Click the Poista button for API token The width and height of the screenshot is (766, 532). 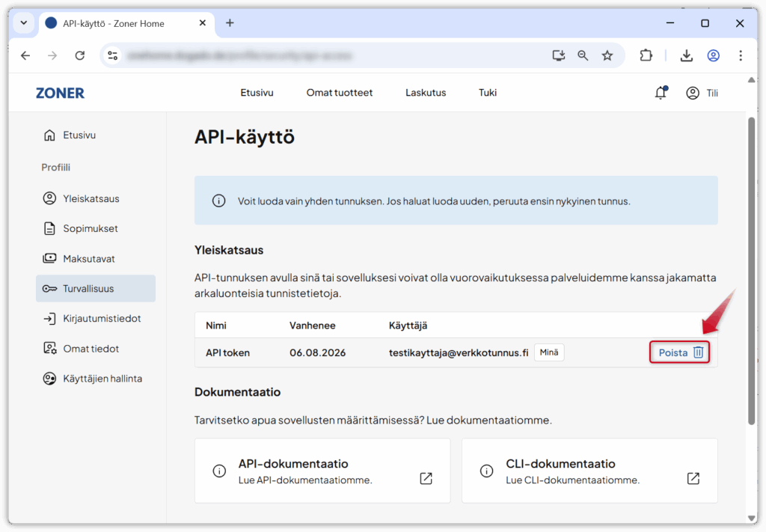click(672, 352)
